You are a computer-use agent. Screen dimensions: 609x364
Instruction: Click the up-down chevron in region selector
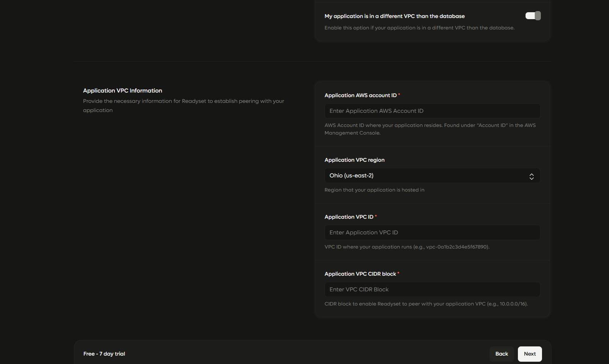point(531,176)
